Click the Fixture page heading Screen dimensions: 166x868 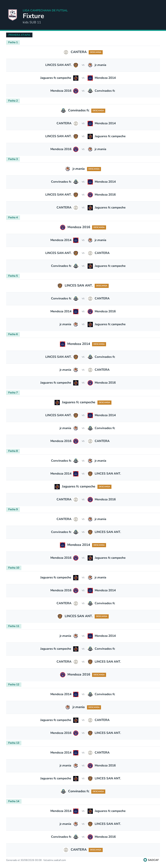click(33, 16)
